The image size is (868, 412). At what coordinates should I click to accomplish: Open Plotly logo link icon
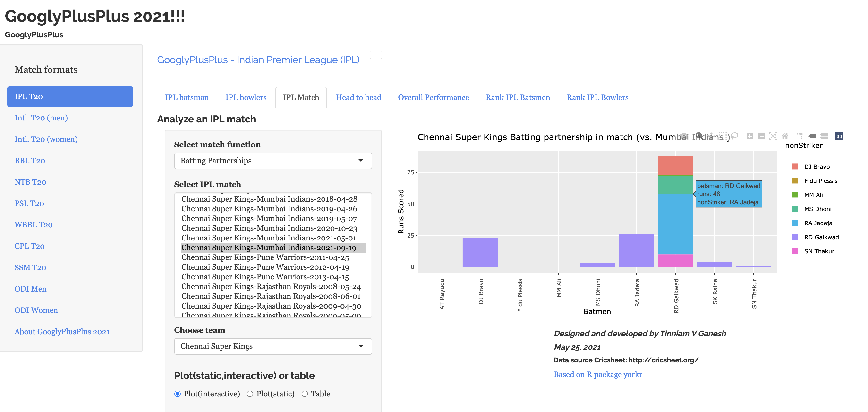coord(839,136)
